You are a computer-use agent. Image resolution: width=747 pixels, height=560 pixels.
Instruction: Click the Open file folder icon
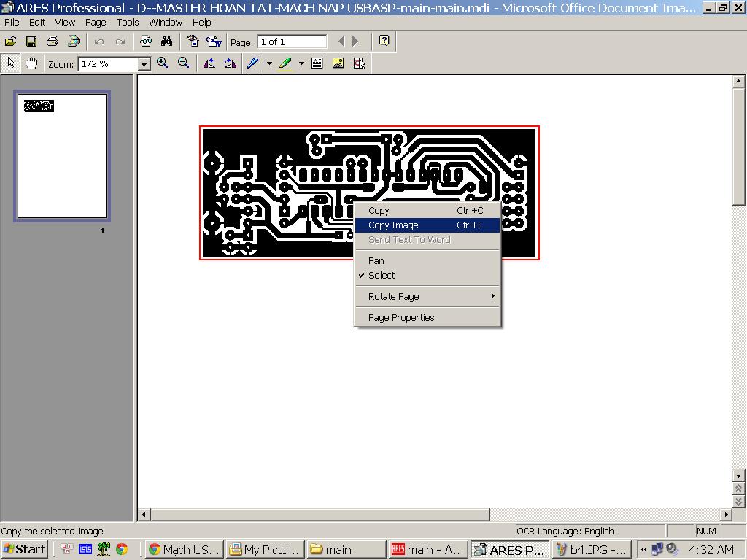[x=11, y=42]
